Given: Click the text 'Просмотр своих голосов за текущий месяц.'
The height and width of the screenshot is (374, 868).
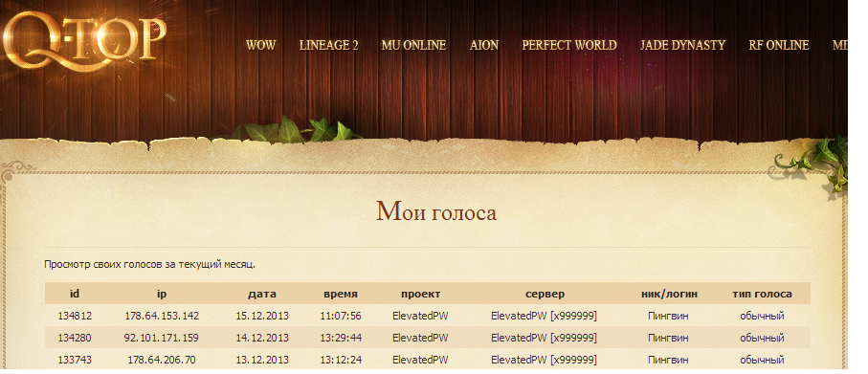Looking at the screenshot, I should pyautogui.click(x=149, y=264).
